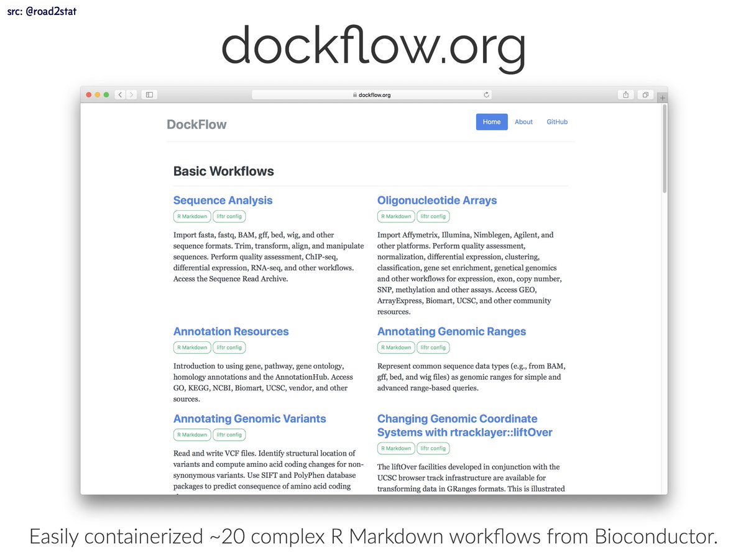Click the dockflow.org address bar
746x560 pixels.
coord(372,95)
